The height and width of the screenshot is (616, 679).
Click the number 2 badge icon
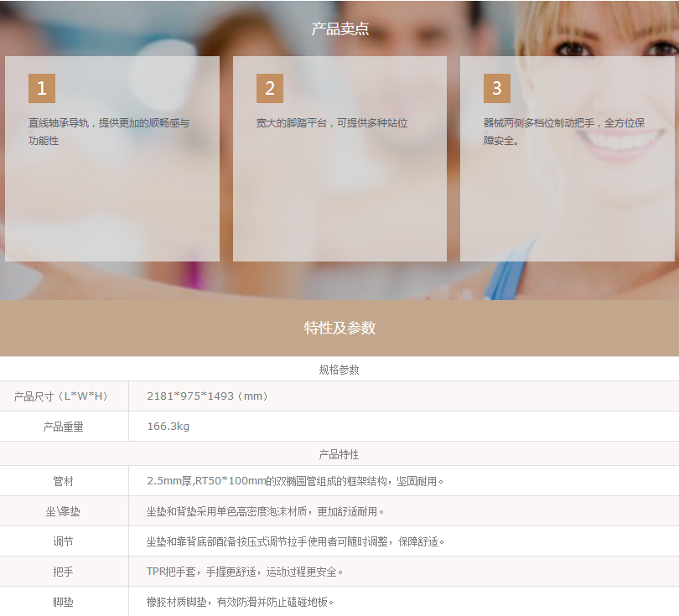[x=270, y=88]
